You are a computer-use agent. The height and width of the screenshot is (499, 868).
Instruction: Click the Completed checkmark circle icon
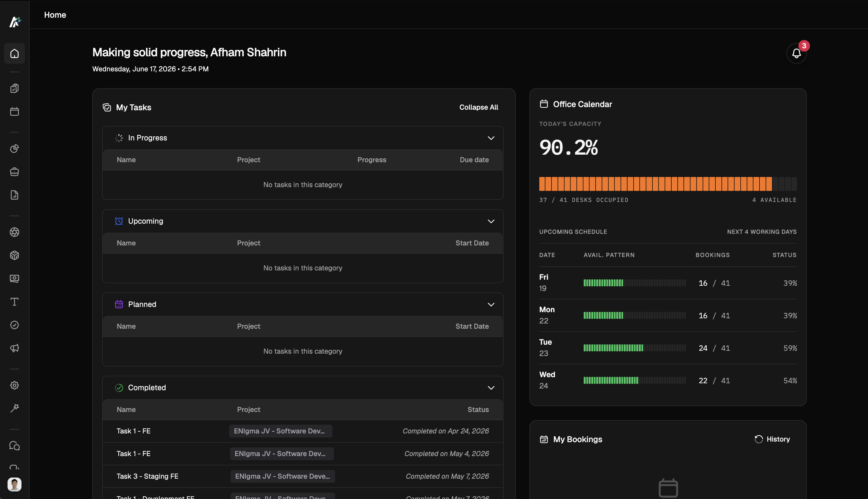click(x=119, y=388)
